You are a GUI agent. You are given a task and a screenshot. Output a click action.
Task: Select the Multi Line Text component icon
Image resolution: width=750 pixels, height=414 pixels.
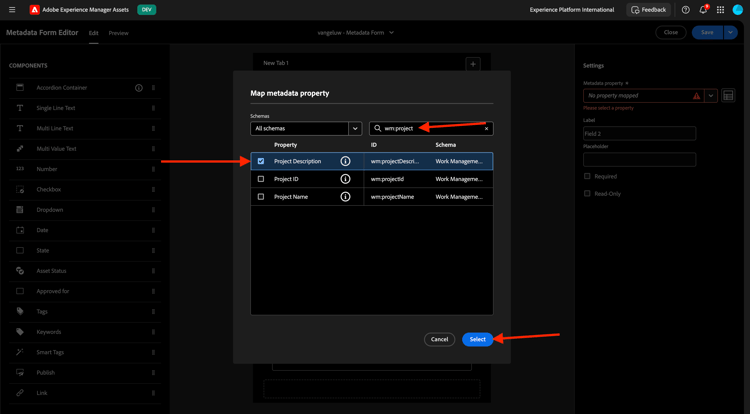coord(20,128)
